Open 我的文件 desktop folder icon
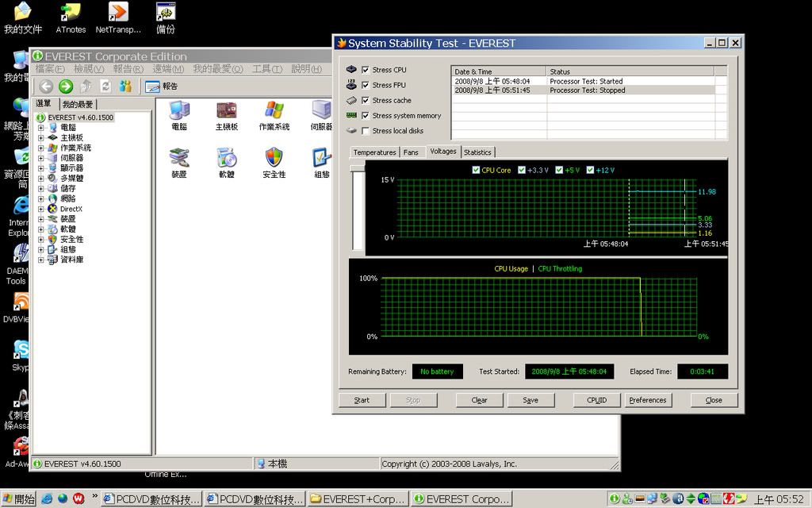 point(23,19)
